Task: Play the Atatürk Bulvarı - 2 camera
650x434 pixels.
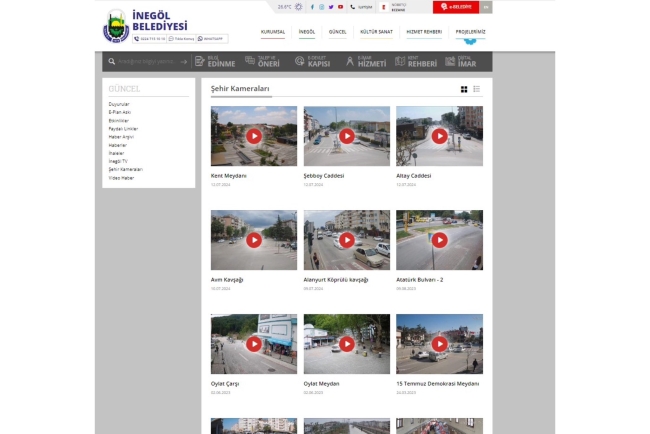Action: pos(439,240)
